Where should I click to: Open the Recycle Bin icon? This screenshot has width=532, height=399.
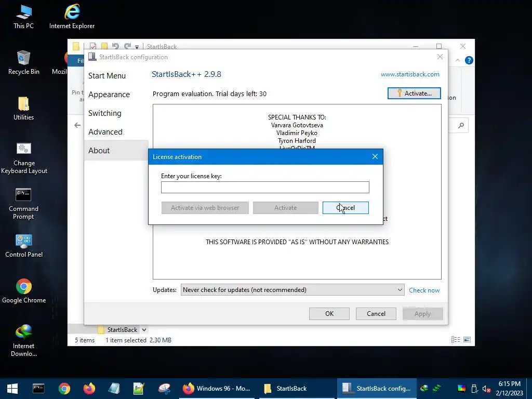point(23,62)
